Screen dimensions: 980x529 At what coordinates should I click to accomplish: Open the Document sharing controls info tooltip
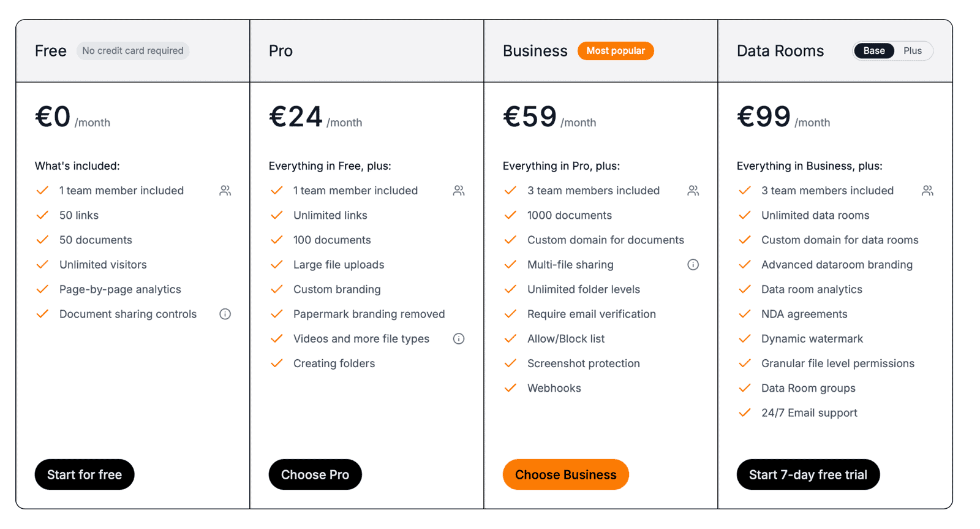coord(225,314)
